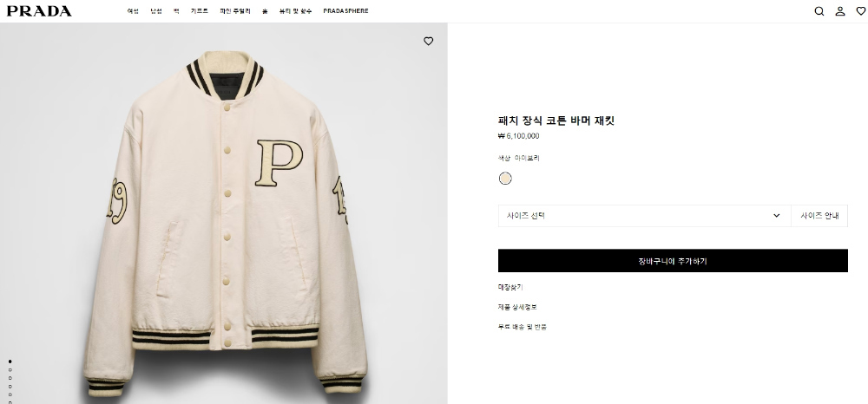Viewport: 868px width, 404px height.
Task: Add jacket to wishlist via image heart
Action: tap(429, 41)
